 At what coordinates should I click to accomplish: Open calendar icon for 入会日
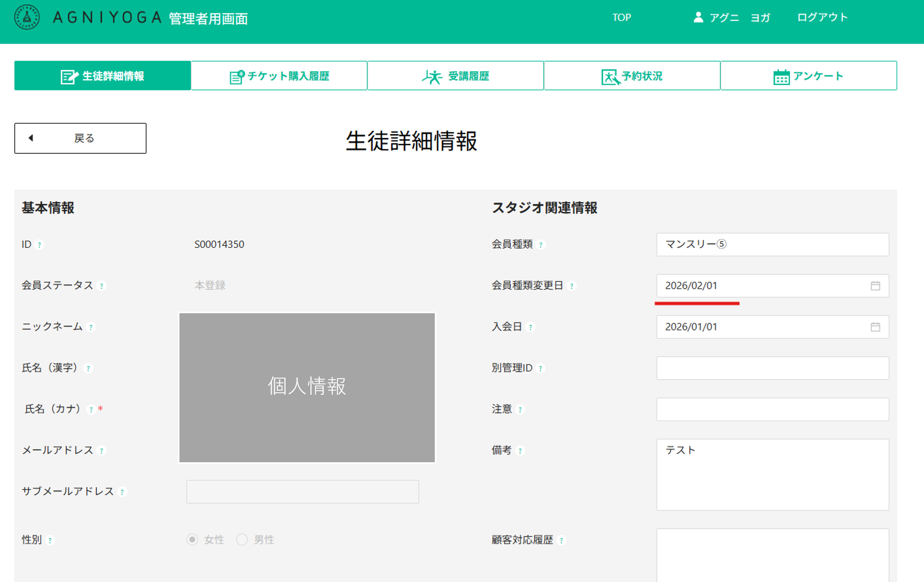click(x=875, y=327)
